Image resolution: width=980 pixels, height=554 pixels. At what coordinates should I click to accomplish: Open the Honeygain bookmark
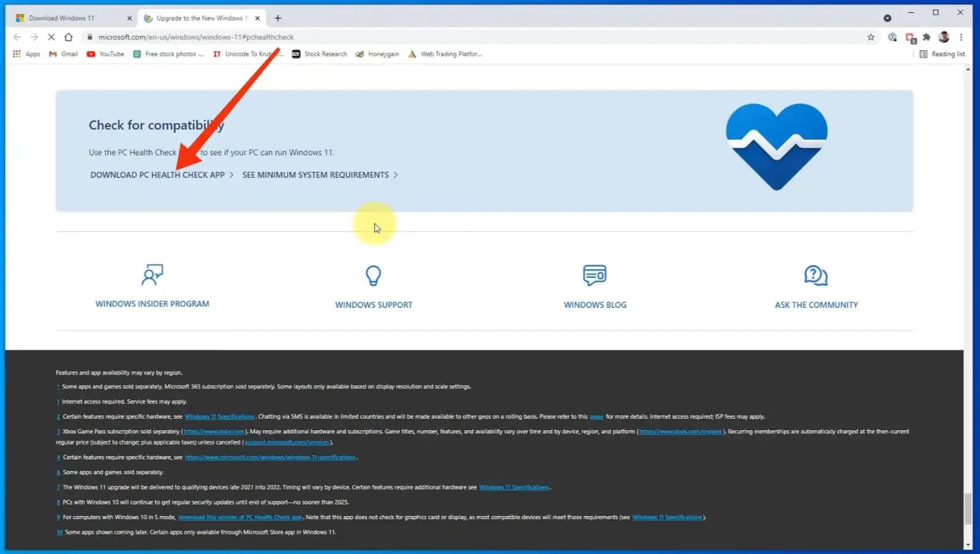(x=377, y=54)
